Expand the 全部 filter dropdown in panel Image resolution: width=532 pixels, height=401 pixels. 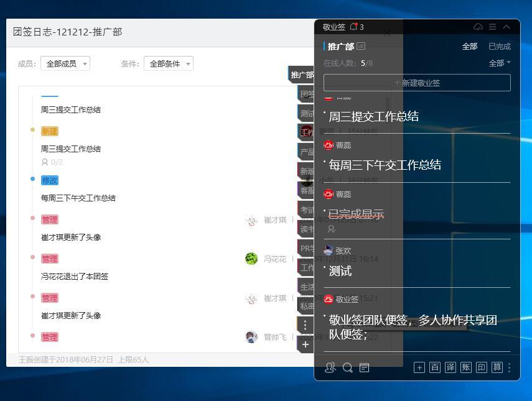(500, 63)
